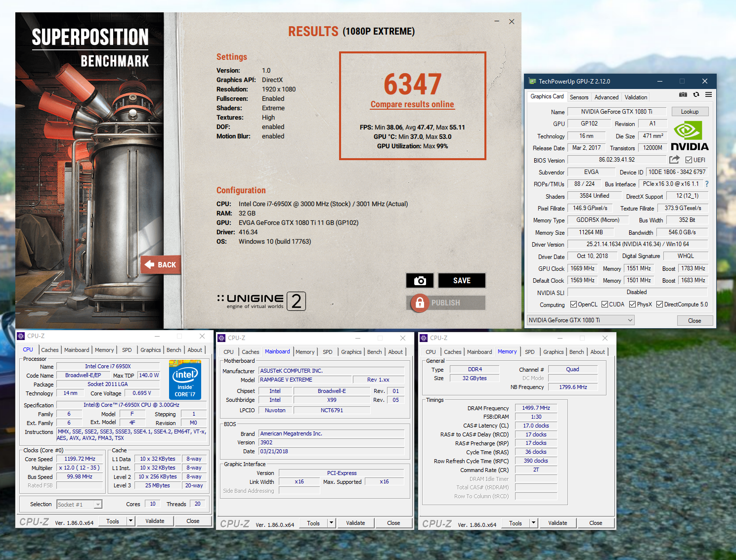Click the BACK arrow button

[161, 265]
